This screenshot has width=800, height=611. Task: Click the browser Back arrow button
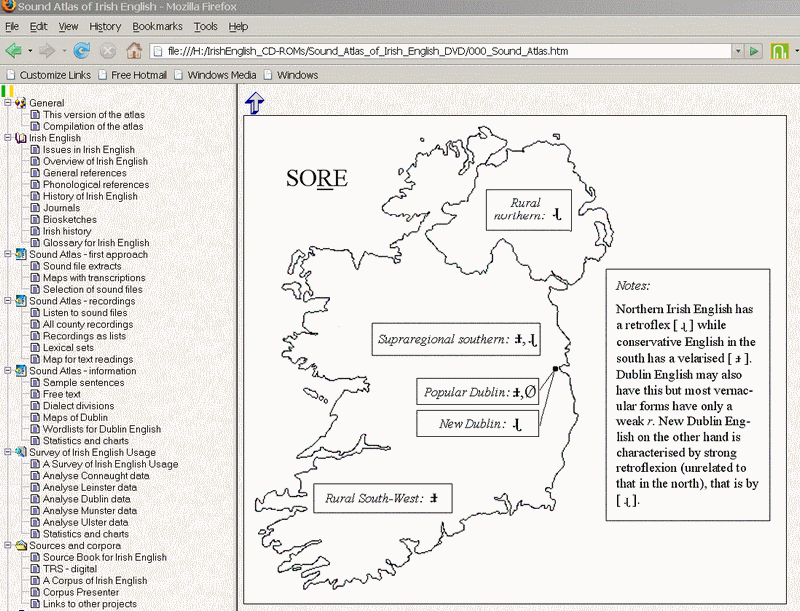[x=13, y=50]
